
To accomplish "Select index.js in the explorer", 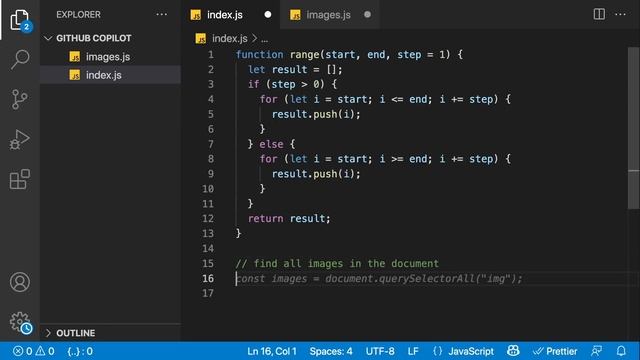I will [110, 75].
